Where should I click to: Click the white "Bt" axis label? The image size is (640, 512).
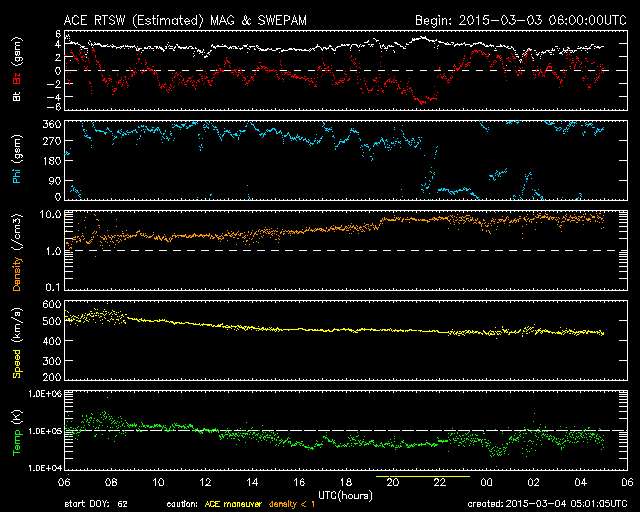tap(17, 96)
